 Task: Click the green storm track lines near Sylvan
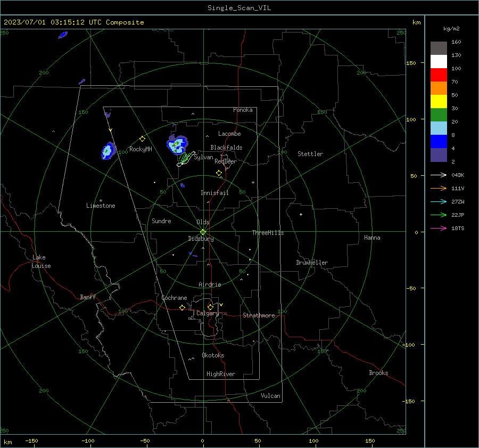click(x=186, y=159)
